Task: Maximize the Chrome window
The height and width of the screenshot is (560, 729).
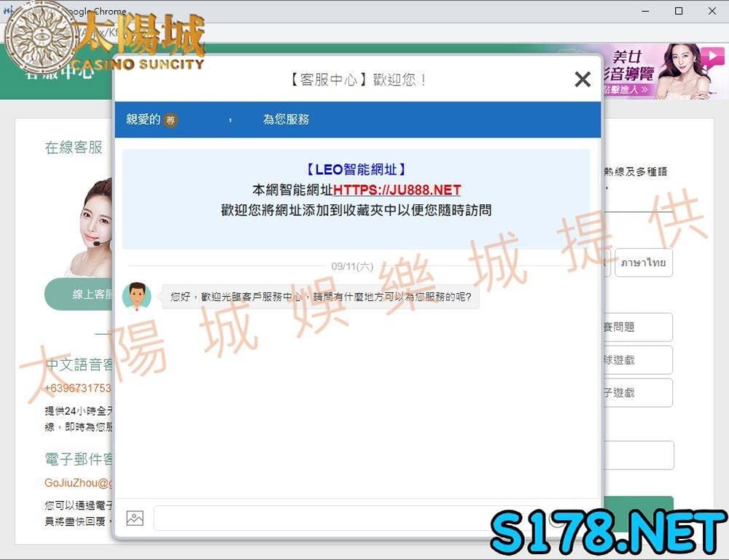Action: pyautogui.click(x=679, y=11)
